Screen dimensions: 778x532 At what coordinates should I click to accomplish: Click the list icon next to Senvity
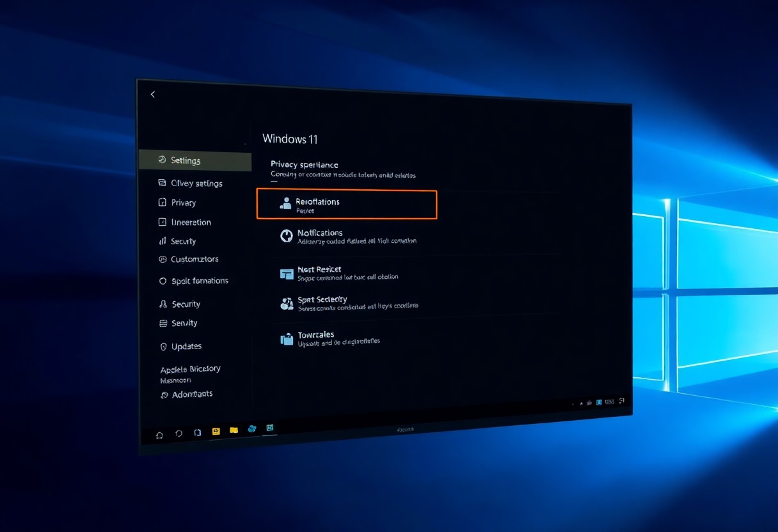163,324
